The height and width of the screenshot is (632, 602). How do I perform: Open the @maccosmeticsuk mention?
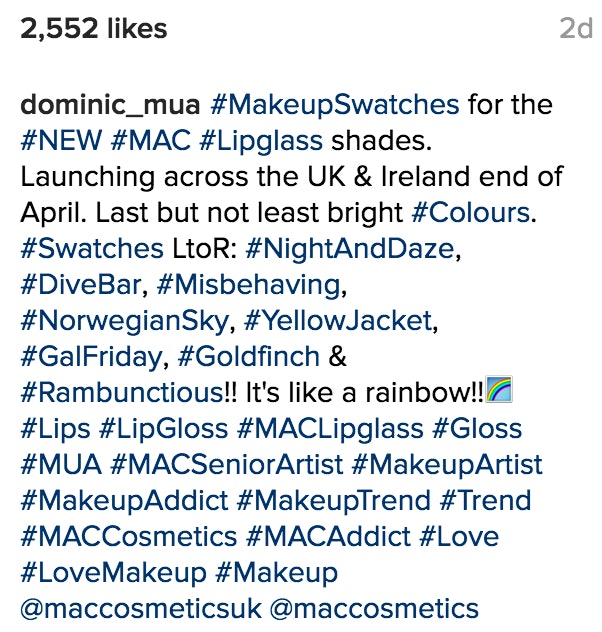tap(141, 609)
